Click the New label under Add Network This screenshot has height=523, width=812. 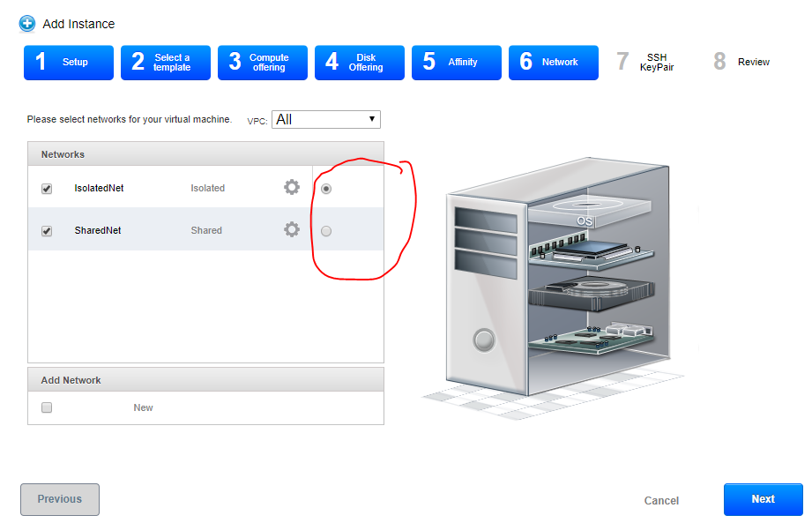143,407
